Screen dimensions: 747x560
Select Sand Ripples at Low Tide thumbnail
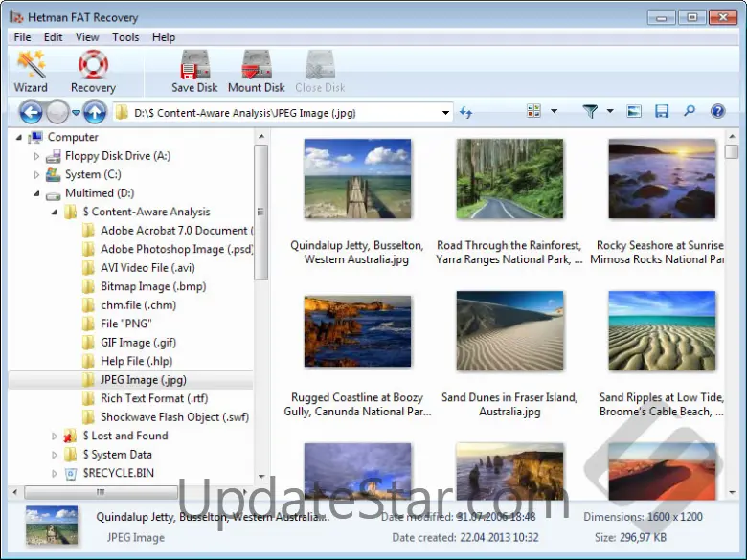pyautogui.click(x=662, y=331)
